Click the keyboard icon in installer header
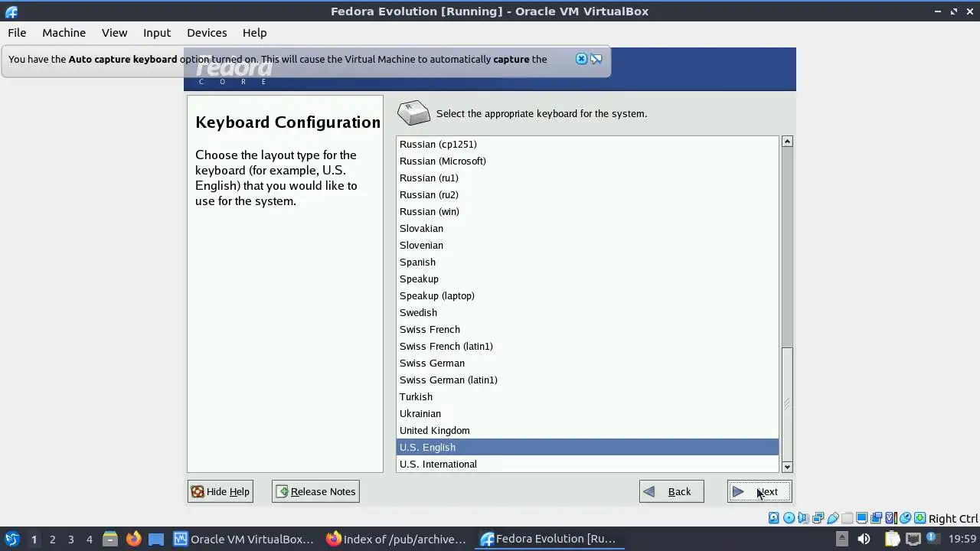The image size is (980, 551). tap(413, 112)
